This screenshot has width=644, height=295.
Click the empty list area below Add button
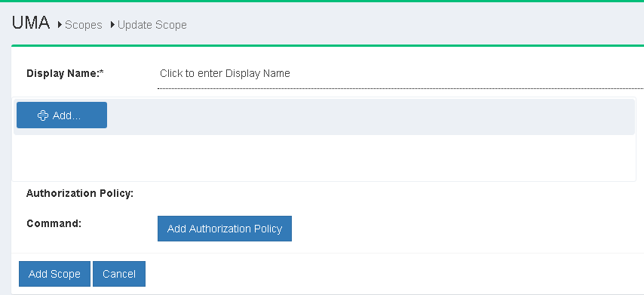[x=324, y=158]
